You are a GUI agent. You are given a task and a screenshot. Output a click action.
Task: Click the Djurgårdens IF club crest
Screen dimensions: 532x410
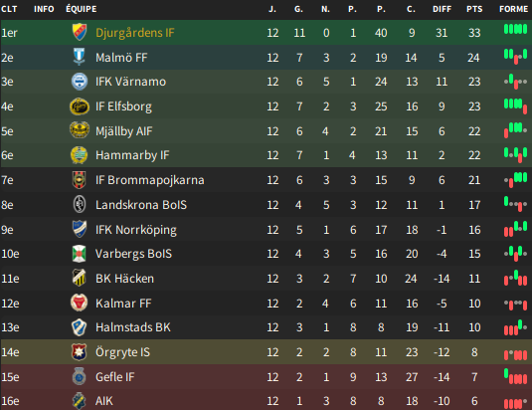pos(80,32)
